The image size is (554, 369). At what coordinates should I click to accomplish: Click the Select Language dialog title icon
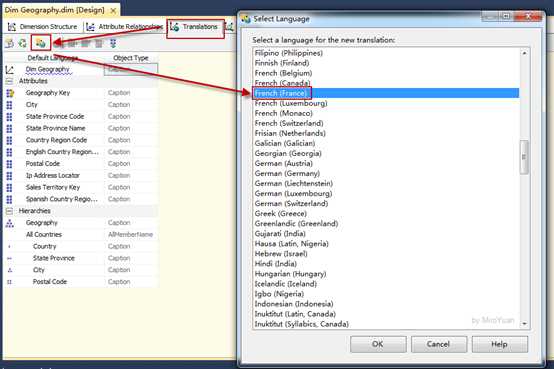pyautogui.click(x=246, y=19)
